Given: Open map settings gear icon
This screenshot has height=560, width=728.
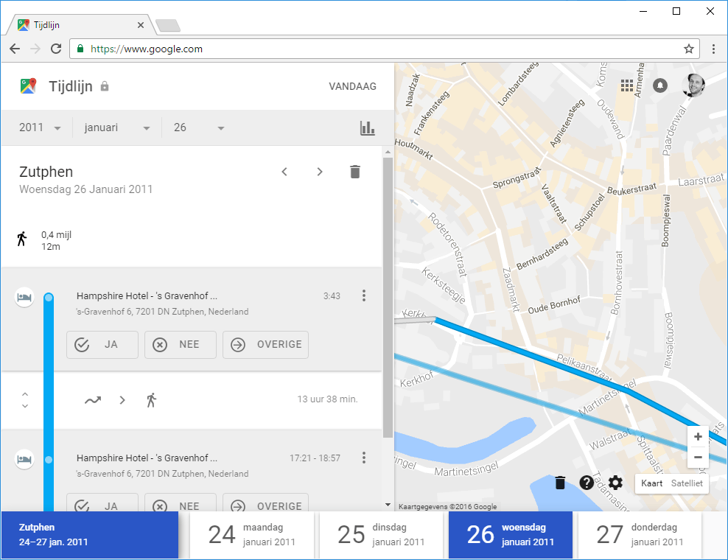Looking at the screenshot, I should tap(616, 483).
